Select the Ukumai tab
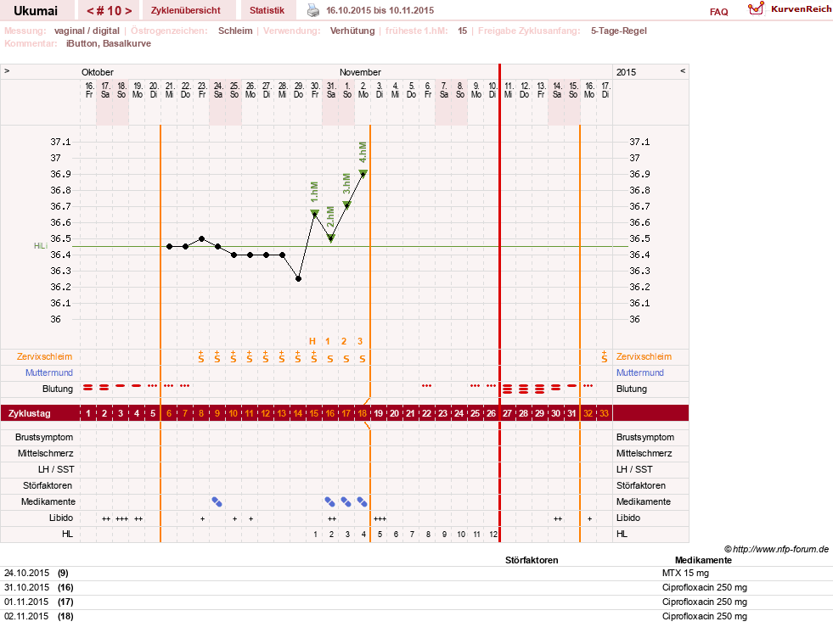 tap(36, 11)
